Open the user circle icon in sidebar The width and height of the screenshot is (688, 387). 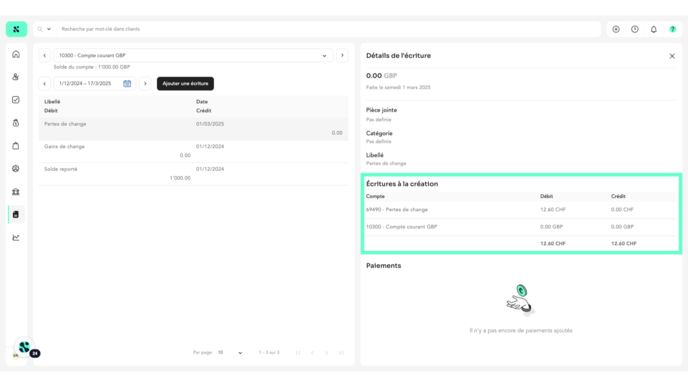[x=16, y=168]
